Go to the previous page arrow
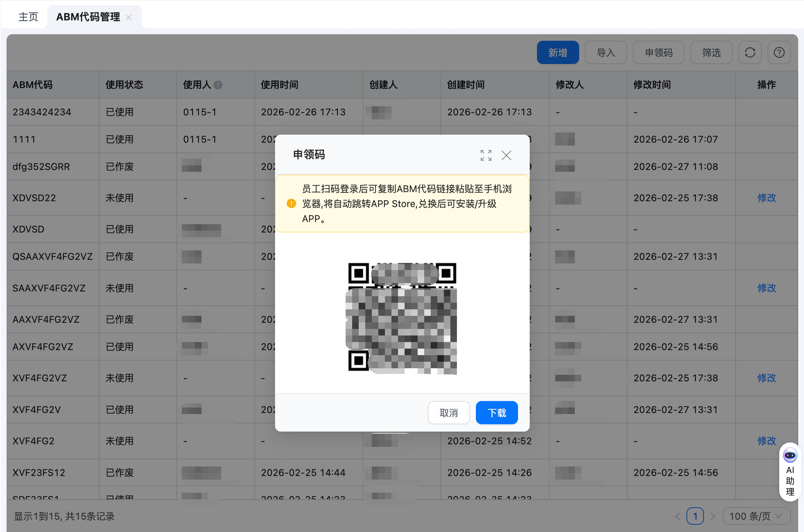 (677, 516)
